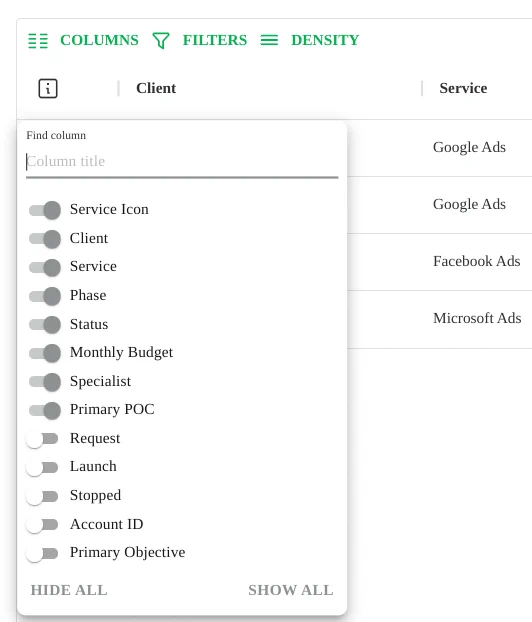Hide the Specialist column
The height and width of the screenshot is (622, 532).
pos(45,382)
